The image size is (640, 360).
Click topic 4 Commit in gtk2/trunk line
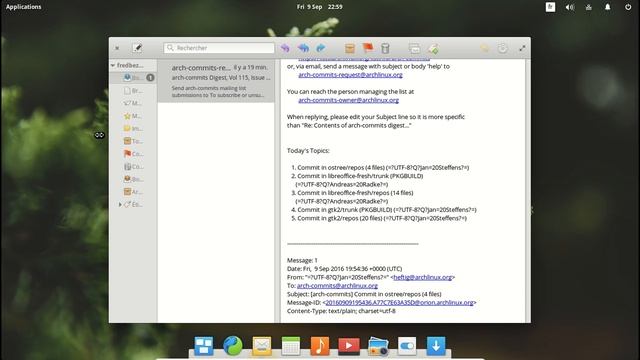(x=384, y=209)
